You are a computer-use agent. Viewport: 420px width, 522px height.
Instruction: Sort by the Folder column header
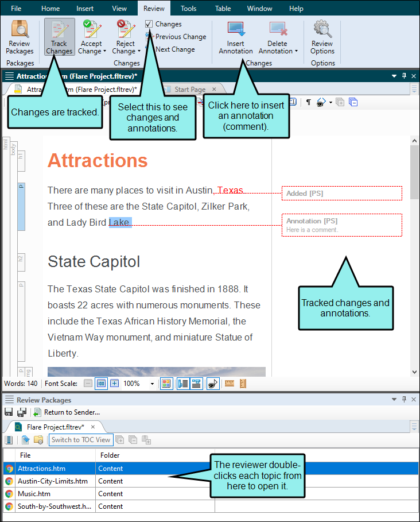click(155, 455)
